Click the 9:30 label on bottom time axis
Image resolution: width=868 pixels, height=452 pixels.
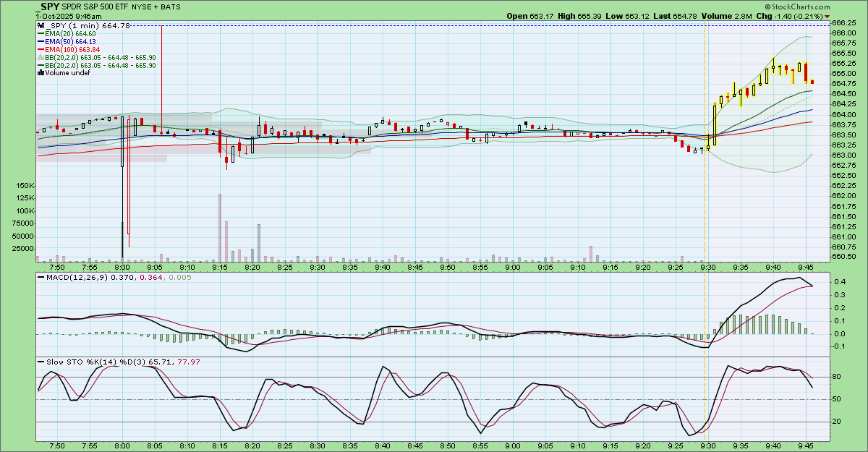coord(707,446)
